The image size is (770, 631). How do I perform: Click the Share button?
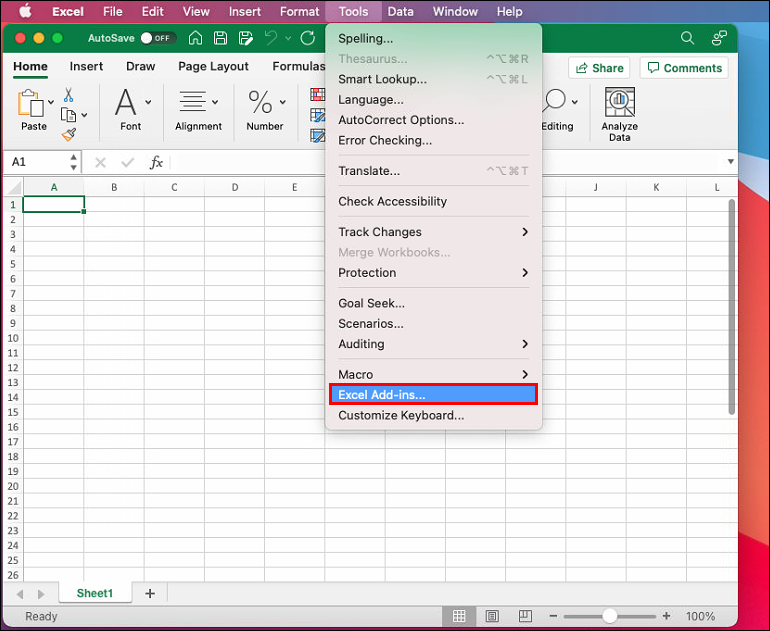598,68
